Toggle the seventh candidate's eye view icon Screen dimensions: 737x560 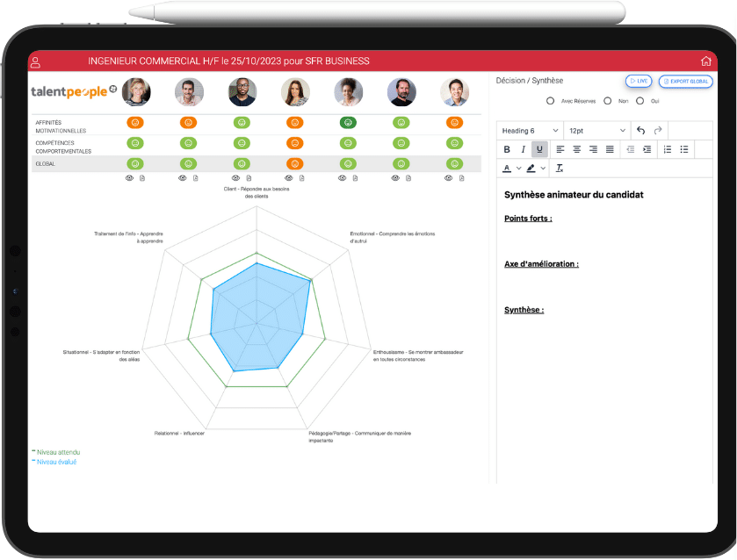click(x=448, y=178)
